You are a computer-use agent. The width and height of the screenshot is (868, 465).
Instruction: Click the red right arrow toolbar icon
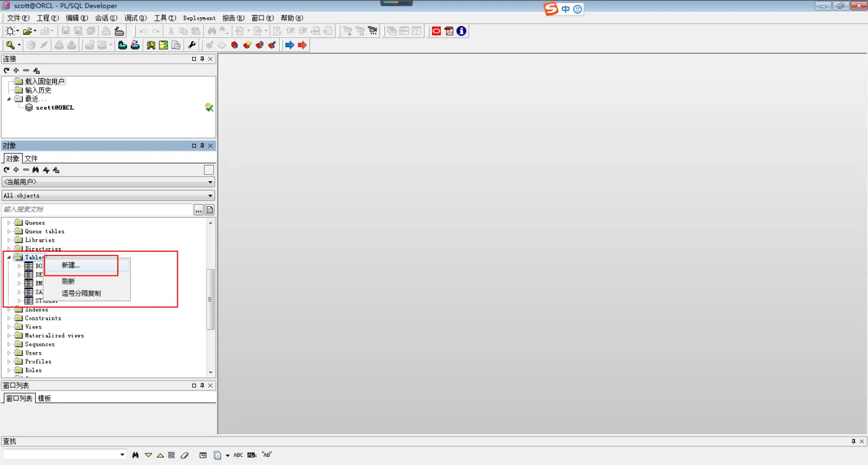303,45
